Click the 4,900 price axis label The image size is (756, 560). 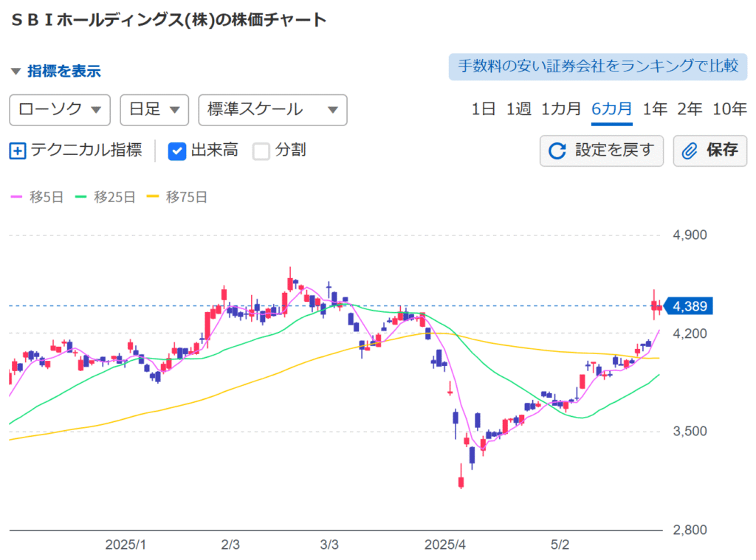[x=690, y=235]
